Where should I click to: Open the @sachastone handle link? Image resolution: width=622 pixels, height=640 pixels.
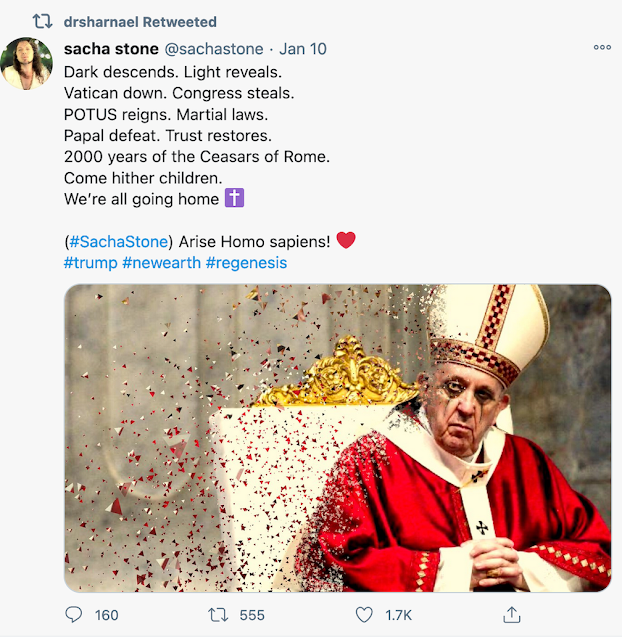(x=213, y=48)
